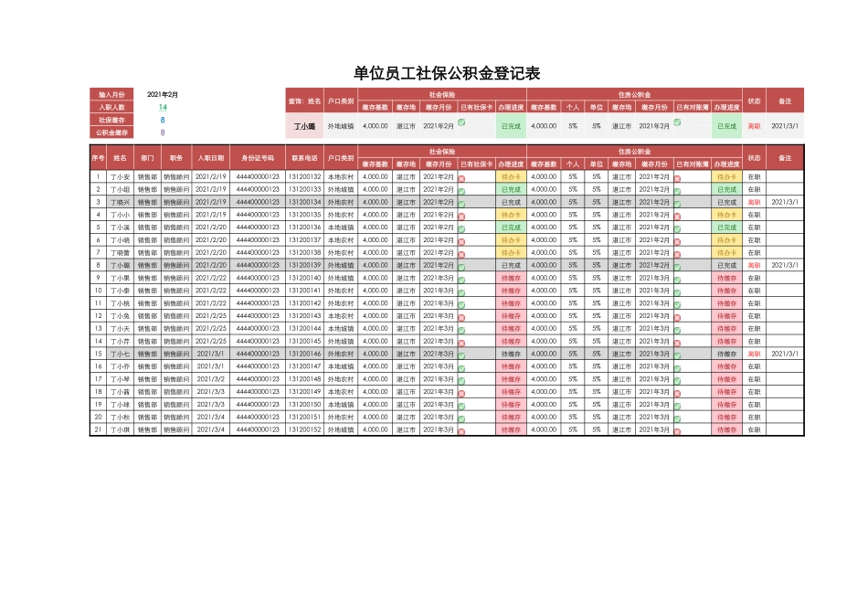Click the query row's red 离职 status cell
Image resolution: width=868 pixels, height=614 pixels.
tap(754, 126)
